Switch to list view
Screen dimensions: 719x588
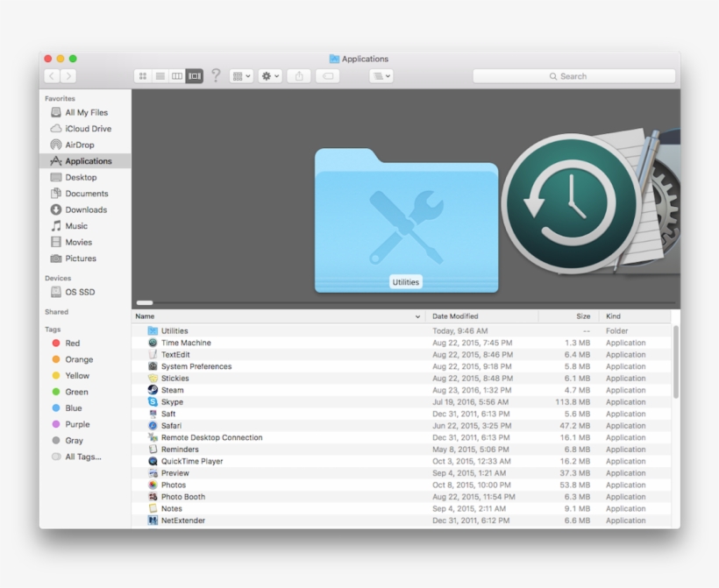point(160,75)
